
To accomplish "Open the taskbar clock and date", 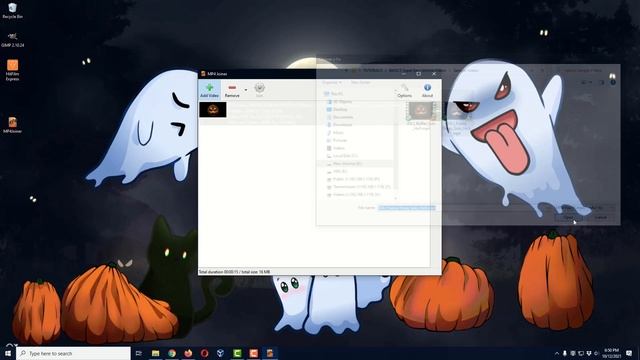I will tap(611, 353).
